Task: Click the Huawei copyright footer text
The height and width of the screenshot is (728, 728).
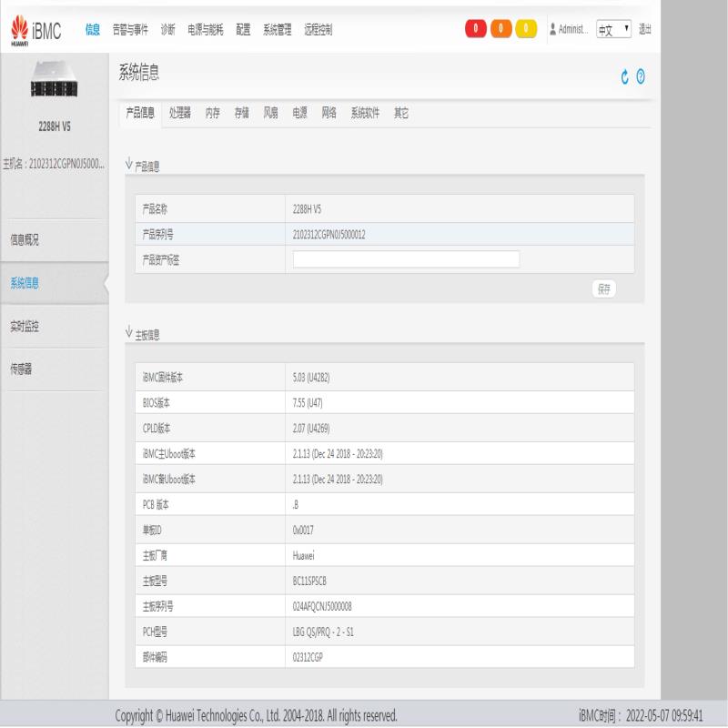Action: (x=256, y=715)
